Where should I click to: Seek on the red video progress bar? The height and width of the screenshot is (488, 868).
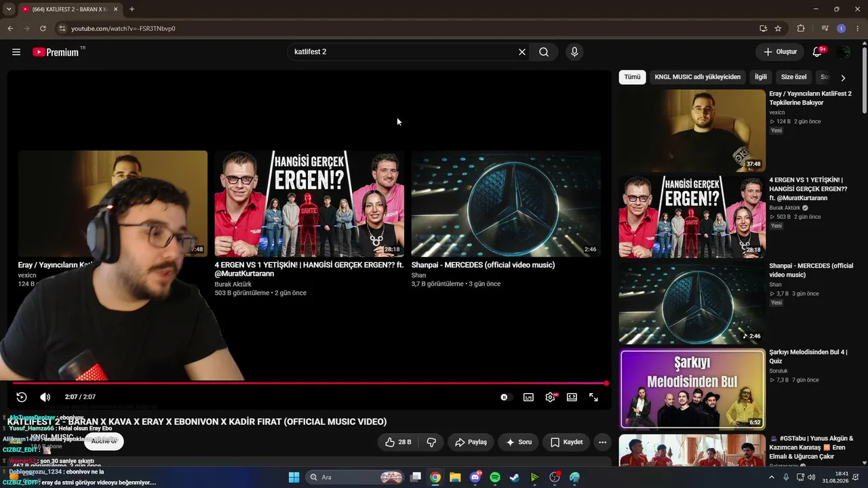[x=309, y=384]
